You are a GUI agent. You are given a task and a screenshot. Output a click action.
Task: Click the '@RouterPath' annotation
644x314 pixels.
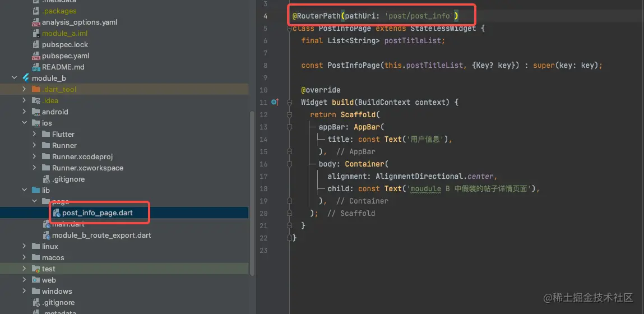click(x=316, y=16)
